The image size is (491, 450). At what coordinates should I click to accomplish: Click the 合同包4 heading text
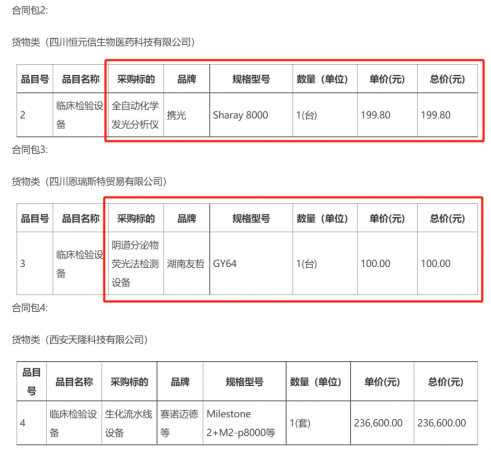tap(30, 308)
